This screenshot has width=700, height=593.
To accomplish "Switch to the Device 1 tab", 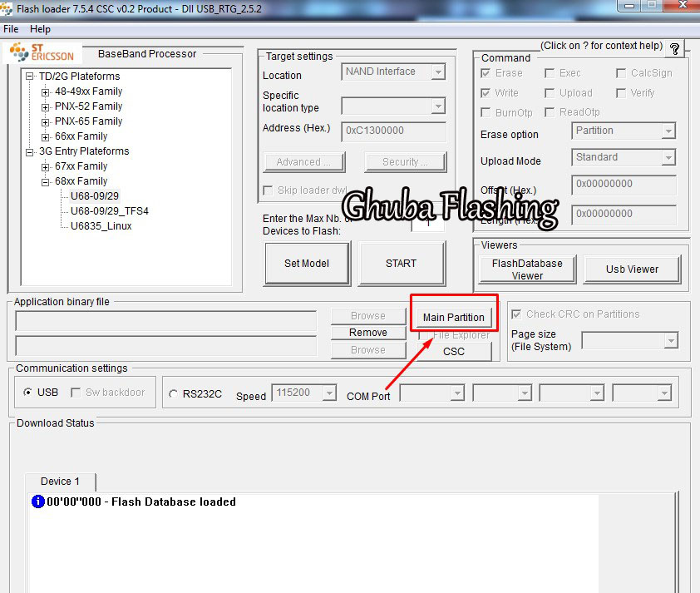I will (x=60, y=482).
